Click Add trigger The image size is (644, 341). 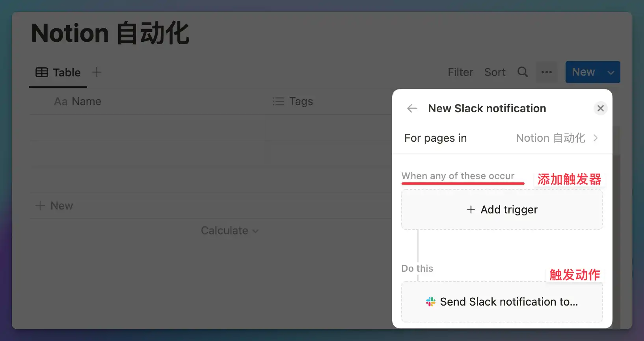pyautogui.click(x=502, y=209)
